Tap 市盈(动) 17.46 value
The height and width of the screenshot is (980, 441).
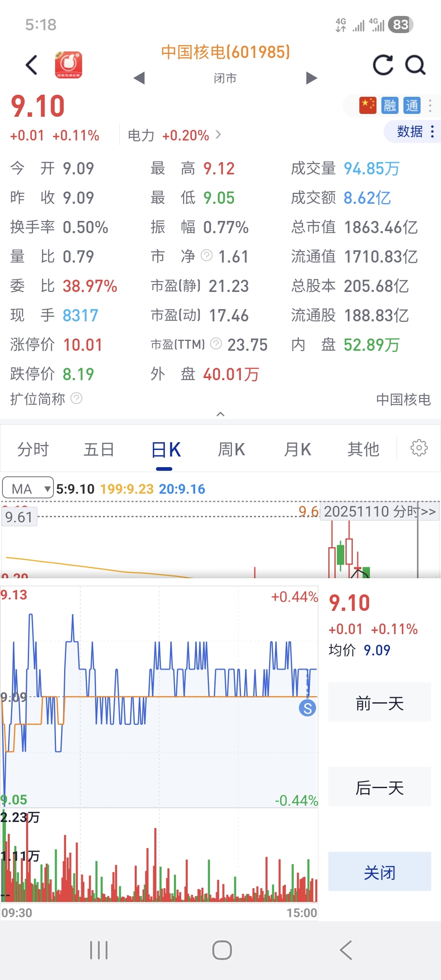point(229,316)
